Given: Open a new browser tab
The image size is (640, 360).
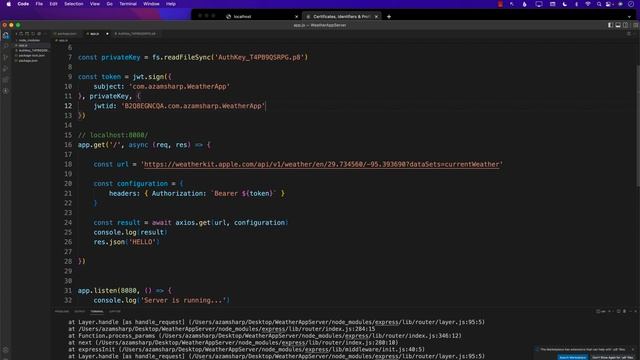Looking at the screenshot, I should (x=389, y=17).
